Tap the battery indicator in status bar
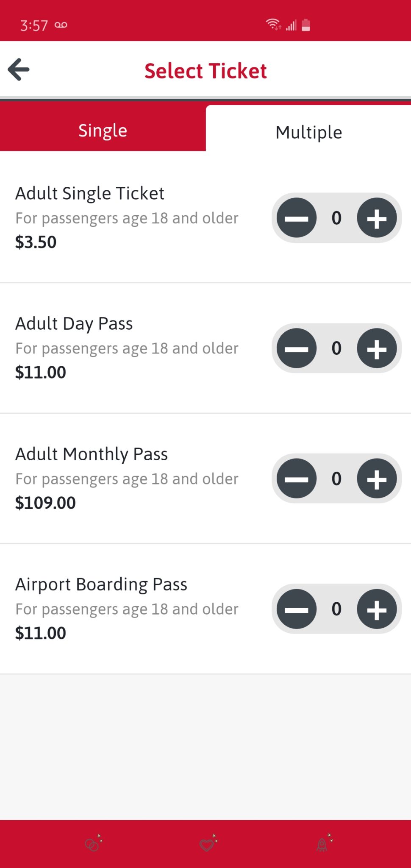 point(305,25)
